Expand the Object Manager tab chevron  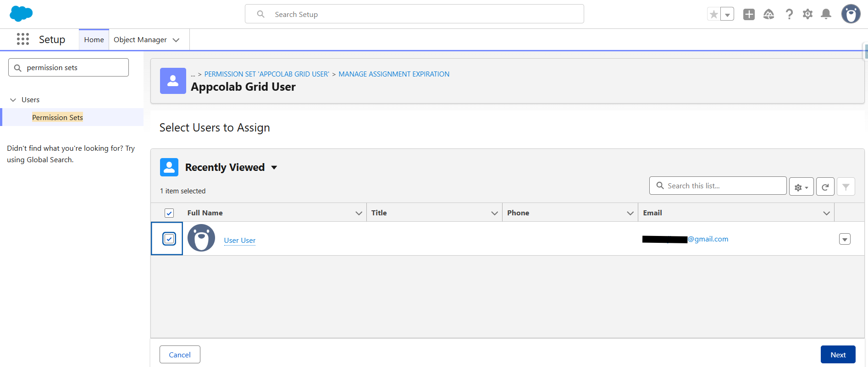(176, 40)
